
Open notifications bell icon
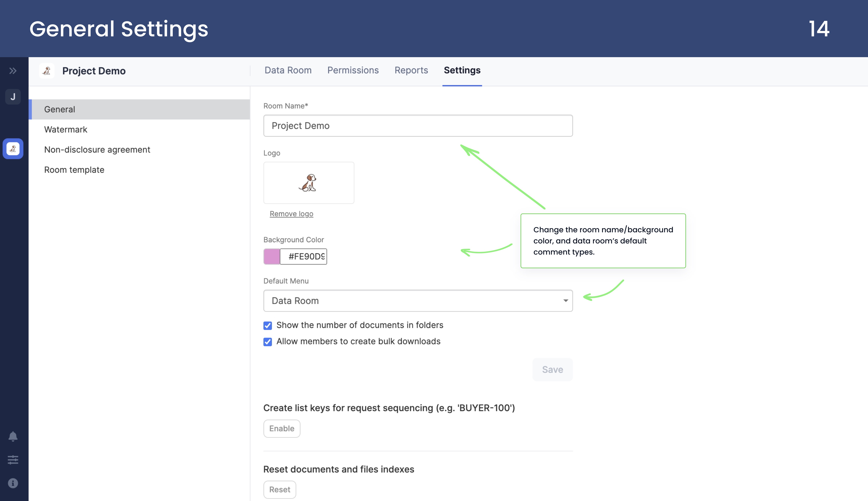coord(13,436)
